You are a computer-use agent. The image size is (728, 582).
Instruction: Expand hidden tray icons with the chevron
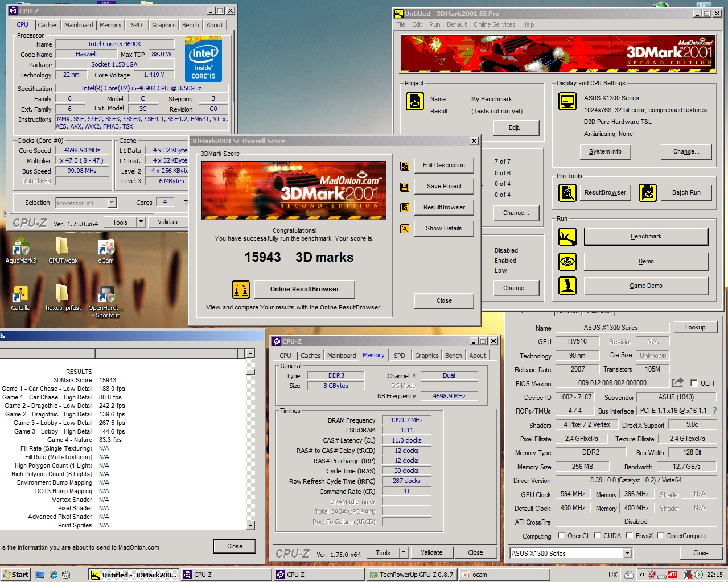click(x=643, y=575)
